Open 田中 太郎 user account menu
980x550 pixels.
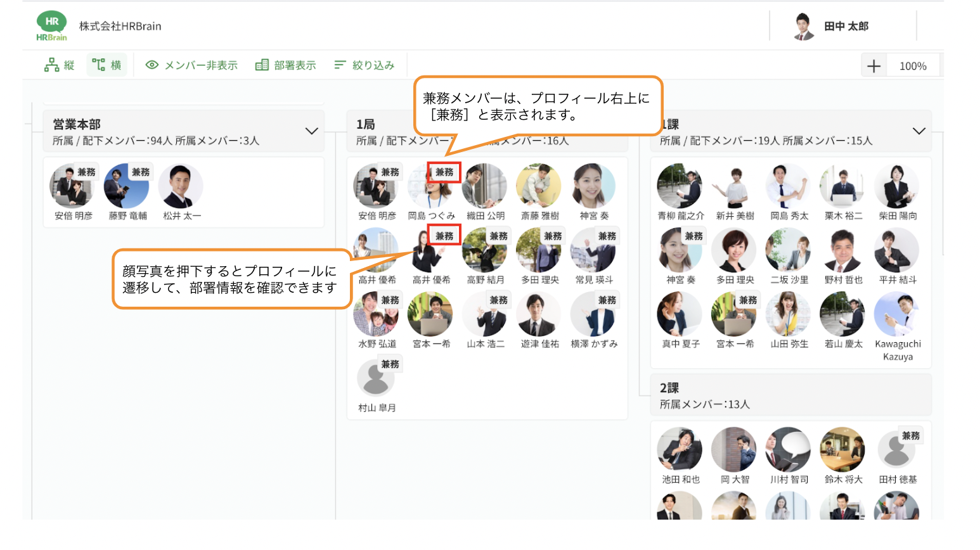click(832, 27)
